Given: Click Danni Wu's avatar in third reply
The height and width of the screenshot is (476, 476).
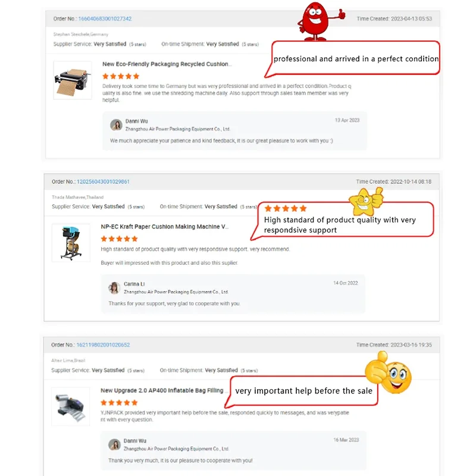Looking at the screenshot, I should (x=114, y=444).
